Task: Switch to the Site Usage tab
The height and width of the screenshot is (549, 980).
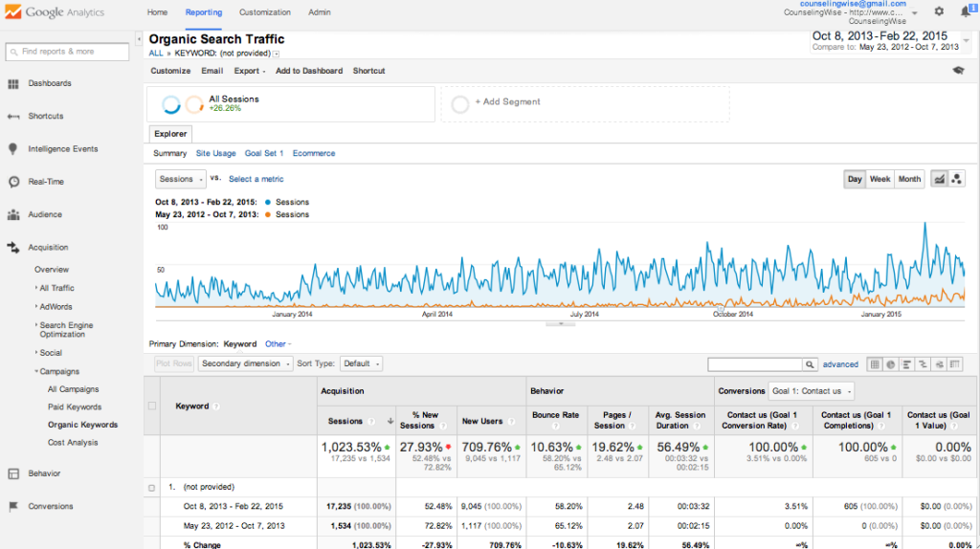Action: tap(215, 153)
